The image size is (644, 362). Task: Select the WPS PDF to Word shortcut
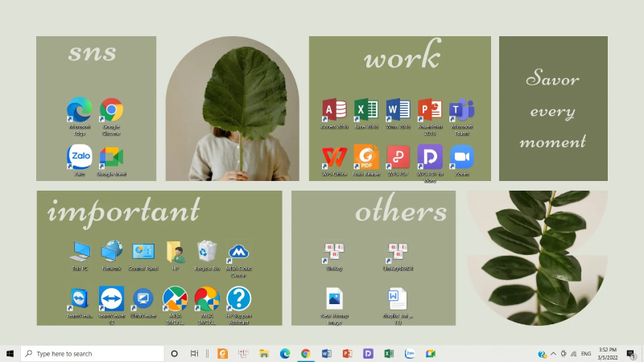430,163
